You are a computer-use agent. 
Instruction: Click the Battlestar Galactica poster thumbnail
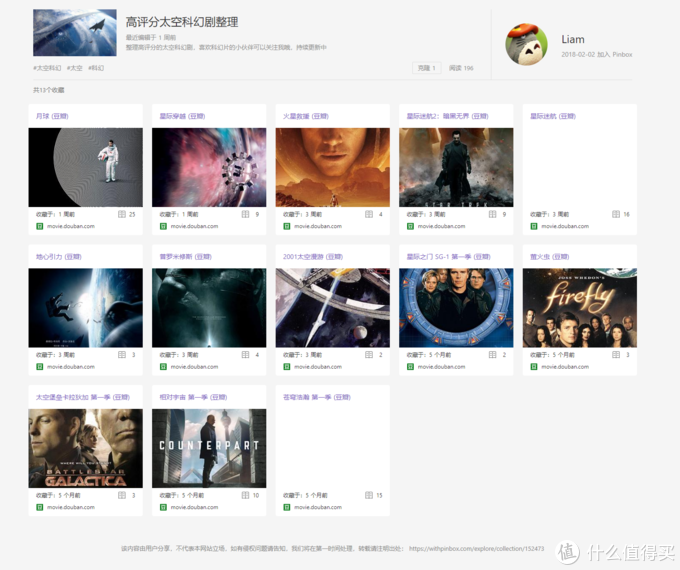(85, 449)
